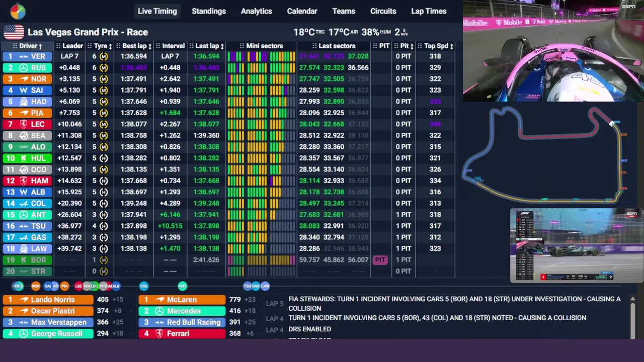Click medium tyre icon in STR row
This screenshot has width=644, height=362.
click(x=104, y=271)
